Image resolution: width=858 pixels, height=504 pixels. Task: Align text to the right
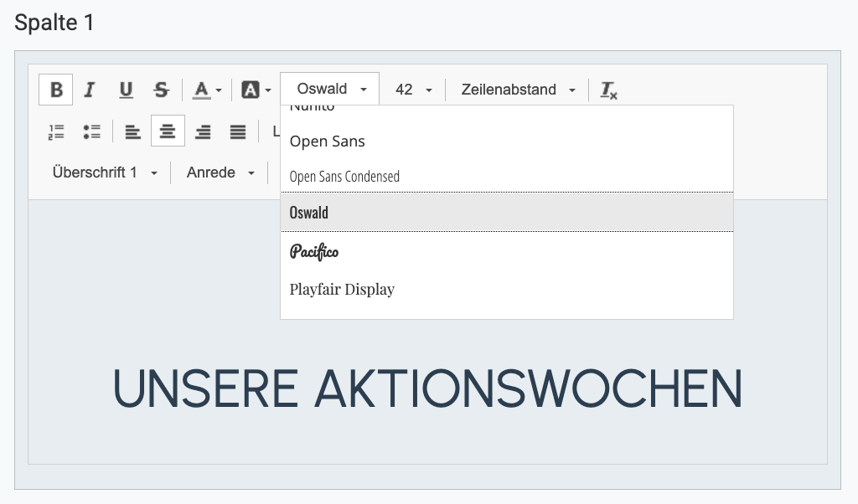click(203, 131)
